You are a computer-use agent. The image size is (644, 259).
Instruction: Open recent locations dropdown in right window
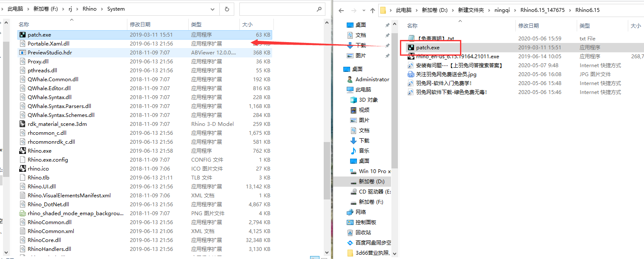tap(363, 10)
